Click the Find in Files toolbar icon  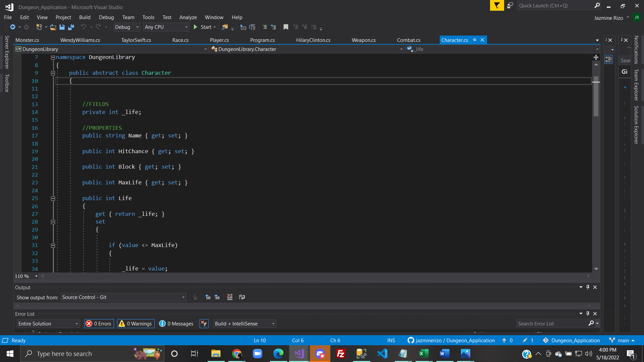click(225, 27)
